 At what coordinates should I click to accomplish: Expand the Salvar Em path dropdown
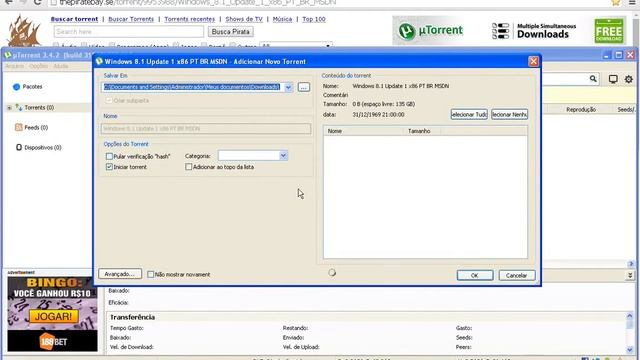(x=288, y=87)
